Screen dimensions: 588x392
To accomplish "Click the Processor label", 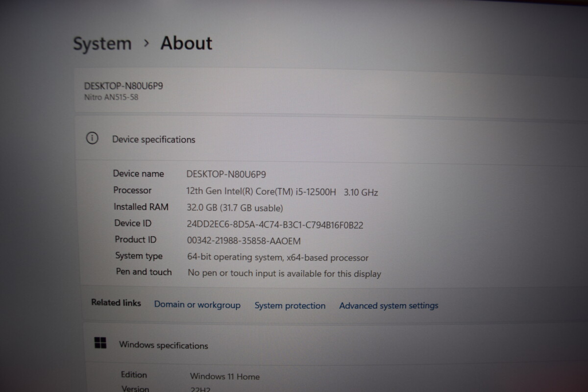I will pyautogui.click(x=132, y=190).
